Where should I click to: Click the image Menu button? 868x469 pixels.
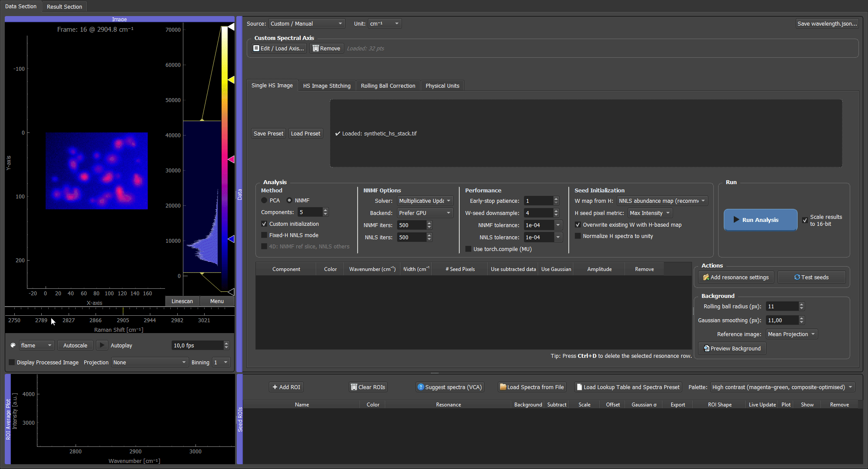(x=217, y=301)
